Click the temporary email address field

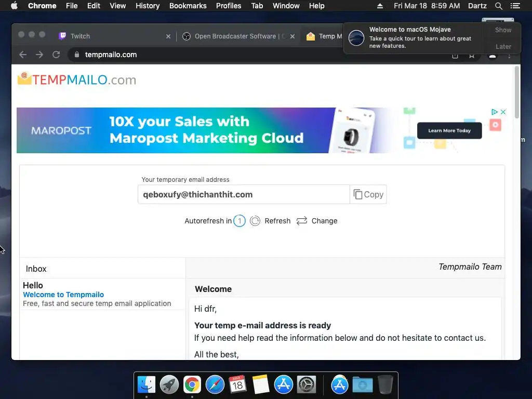244,194
